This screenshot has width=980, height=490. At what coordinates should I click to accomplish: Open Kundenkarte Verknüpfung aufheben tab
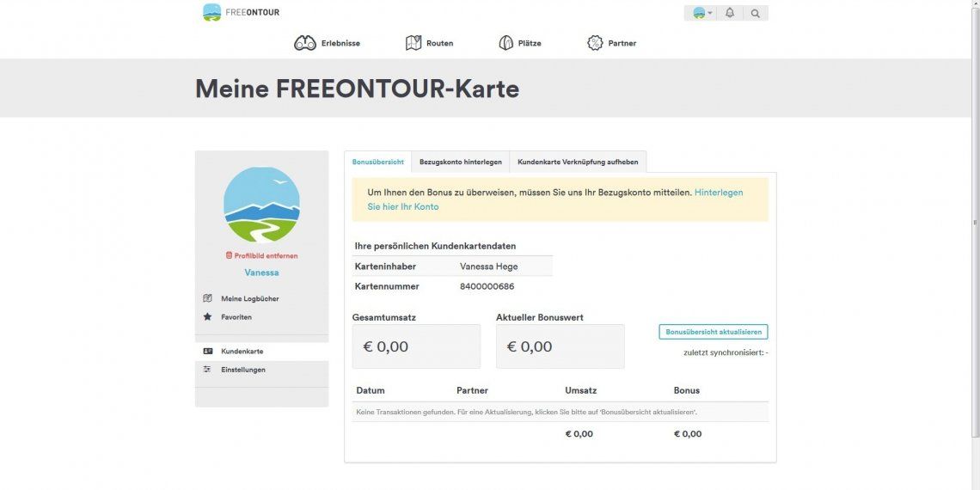pyautogui.click(x=579, y=162)
